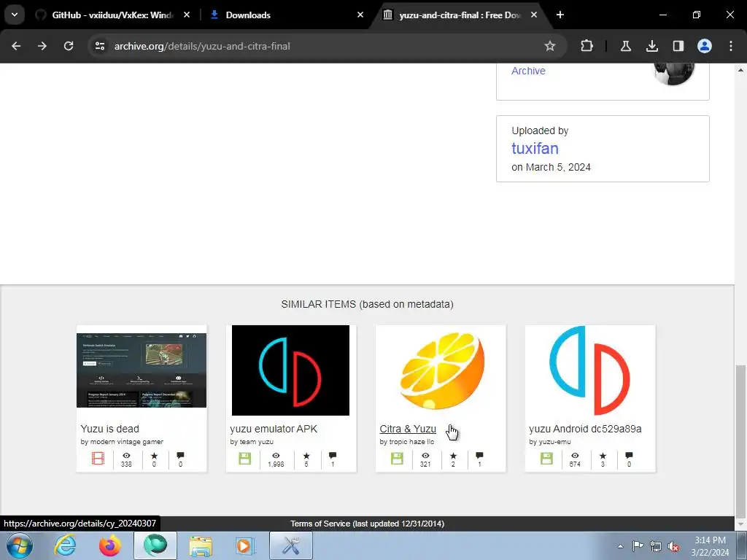Click the software floppy icon on yuzu emulator APK
The width and height of the screenshot is (747, 560).
pyautogui.click(x=245, y=459)
